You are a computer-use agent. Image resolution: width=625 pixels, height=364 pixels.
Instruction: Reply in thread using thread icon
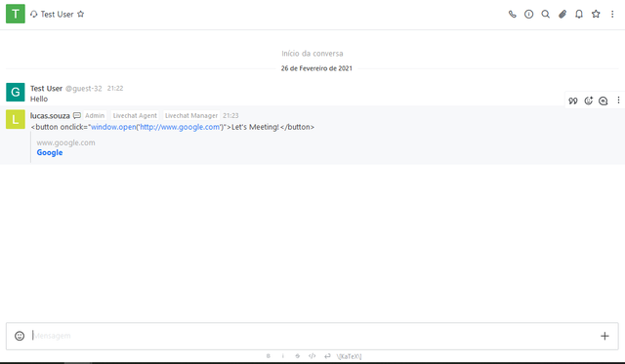coord(604,101)
